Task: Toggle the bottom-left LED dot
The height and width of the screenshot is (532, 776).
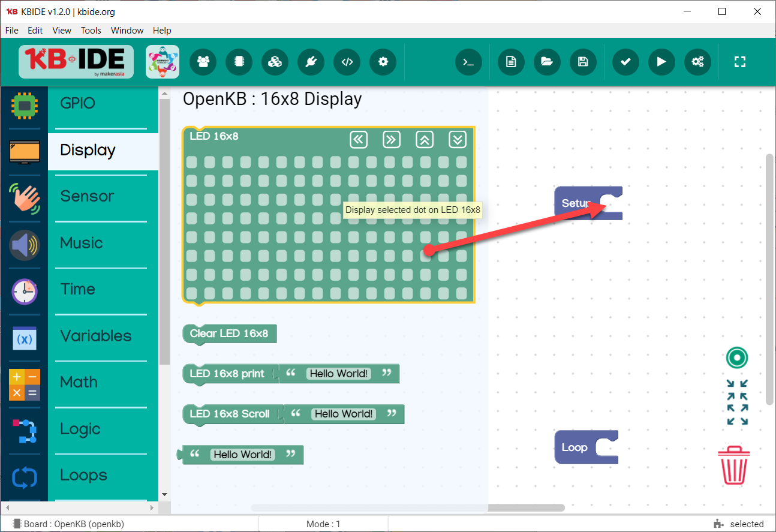Action: click(x=191, y=293)
